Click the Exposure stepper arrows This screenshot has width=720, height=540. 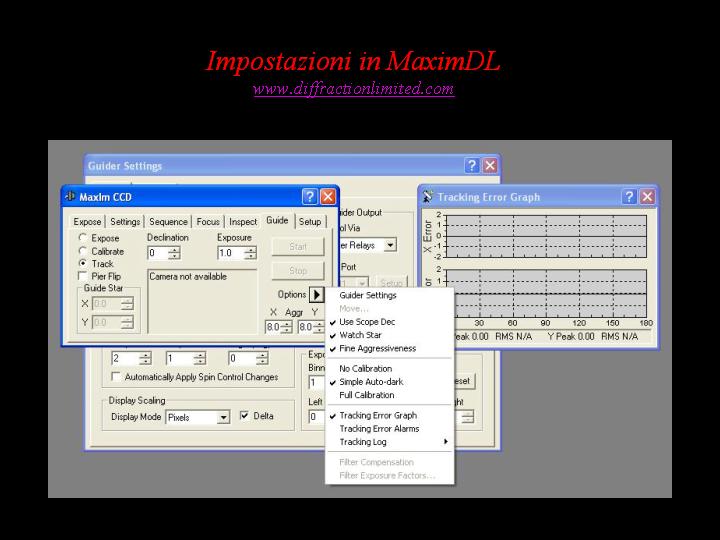pyautogui.click(x=250, y=253)
